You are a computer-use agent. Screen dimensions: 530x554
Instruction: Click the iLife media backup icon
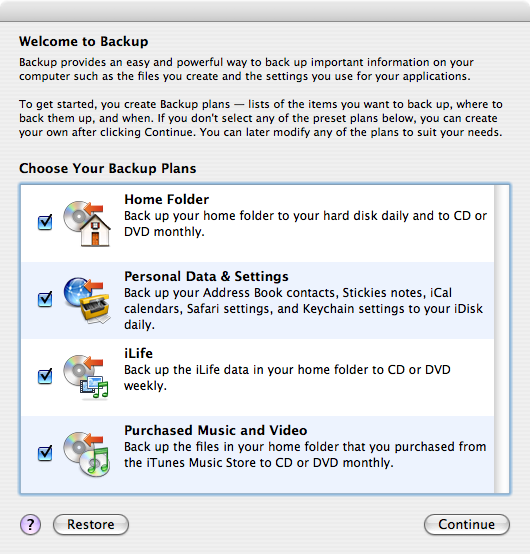click(86, 377)
